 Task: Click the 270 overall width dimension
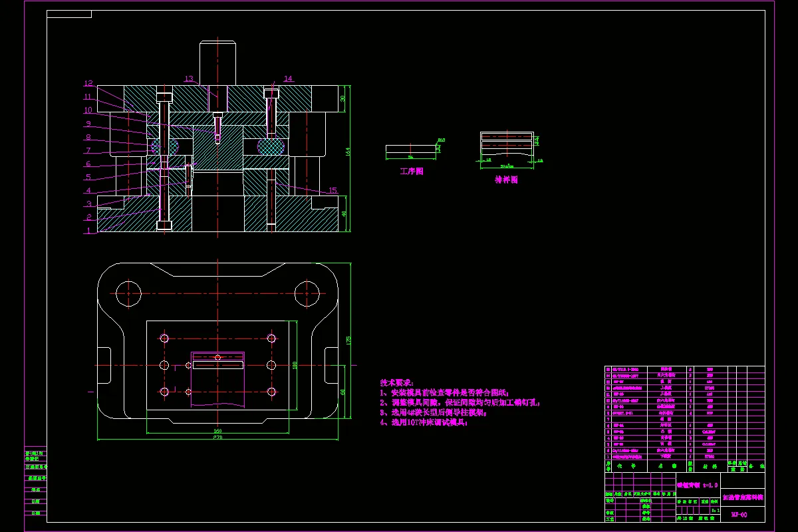point(217,437)
